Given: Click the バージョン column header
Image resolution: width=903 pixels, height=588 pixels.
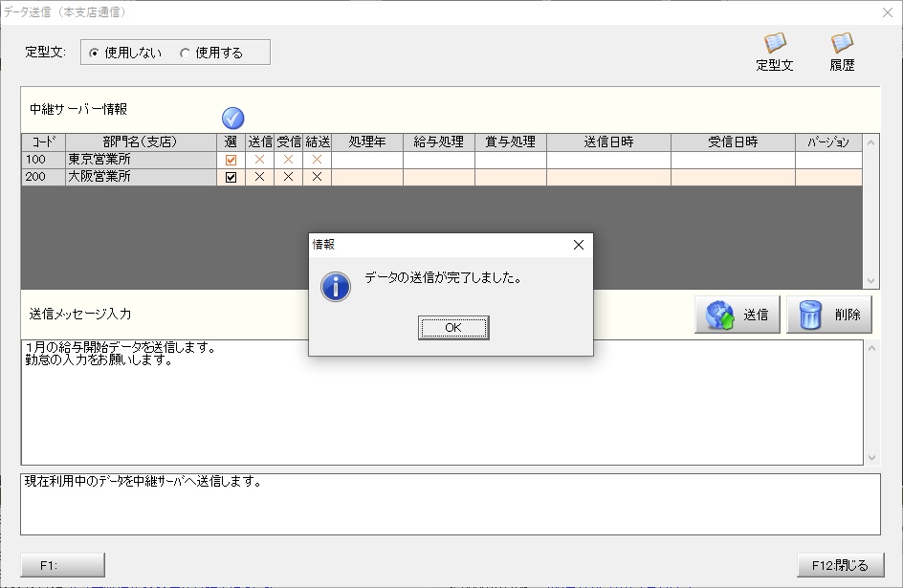Looking at the screenshot, I should [x=828, y=142].
